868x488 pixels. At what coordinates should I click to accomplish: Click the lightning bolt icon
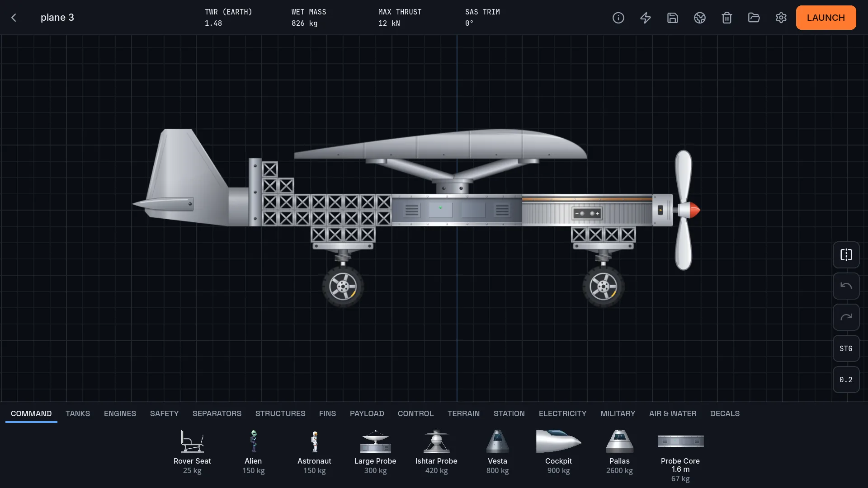646,18
